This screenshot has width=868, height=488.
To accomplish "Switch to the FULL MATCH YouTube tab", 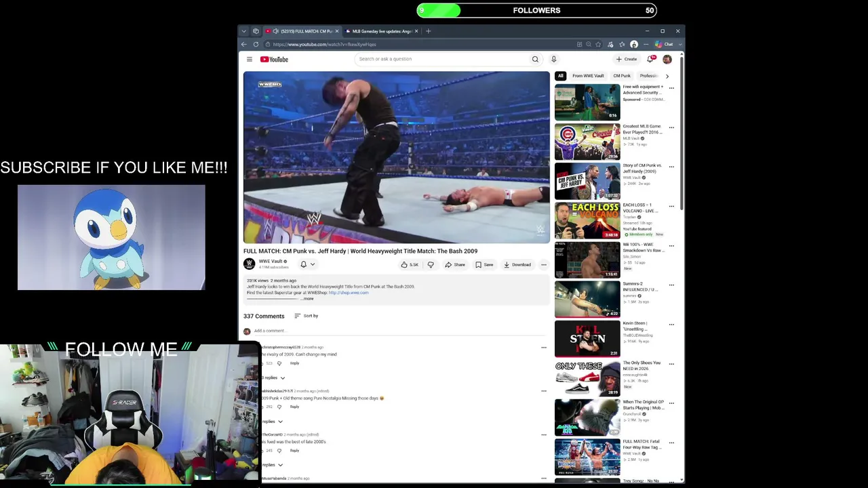I will 302,31.
